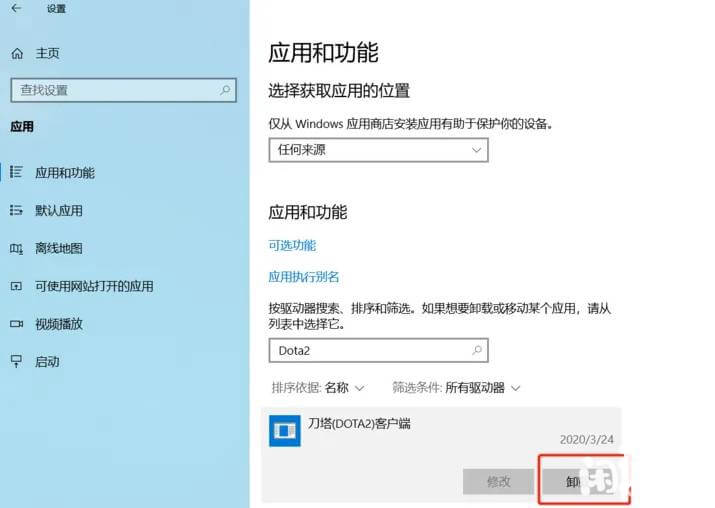Image resolution: width=715 pixels, height=508 pixels.
Task: Click the magnifier icon in Dota2 search box
Action: pyautogui.click(x=477, y=350)
